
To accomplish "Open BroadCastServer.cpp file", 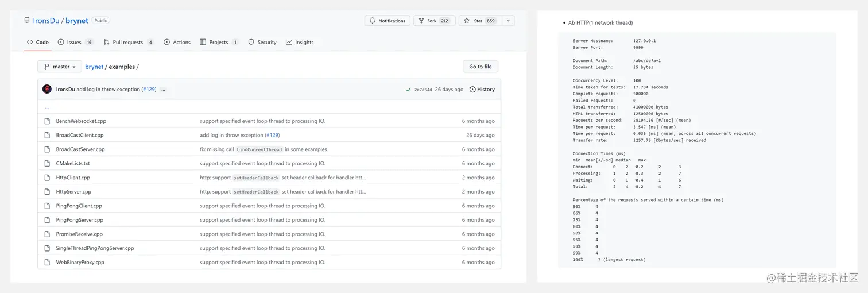I will coord(80,149).
